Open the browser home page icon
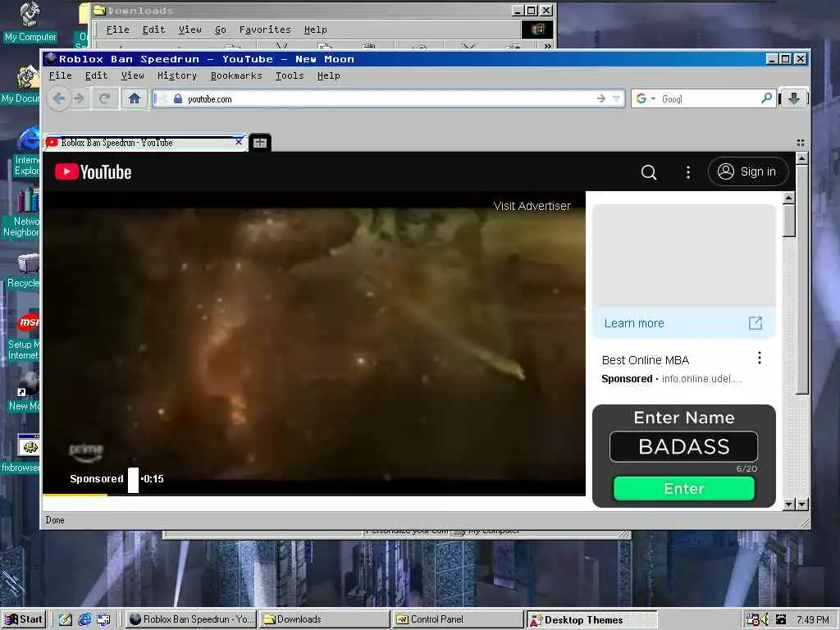Image resolution: width=840 pixels, height=630 pixels. 134,98
